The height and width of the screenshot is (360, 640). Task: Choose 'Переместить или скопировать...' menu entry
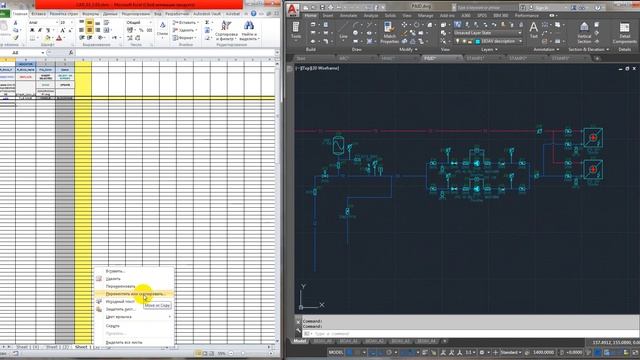[x=134, y=293]
